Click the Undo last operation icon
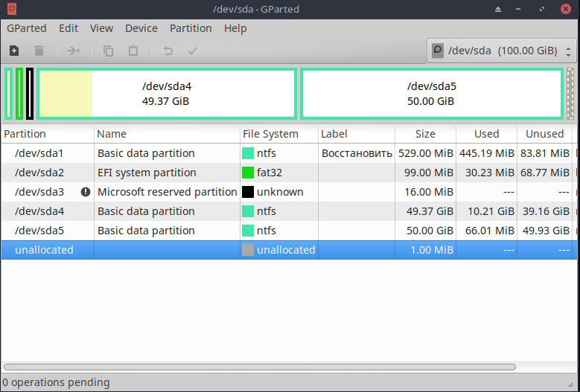This screenshot has width=580, height=392. pyautogui.click(x=168, y=51)
